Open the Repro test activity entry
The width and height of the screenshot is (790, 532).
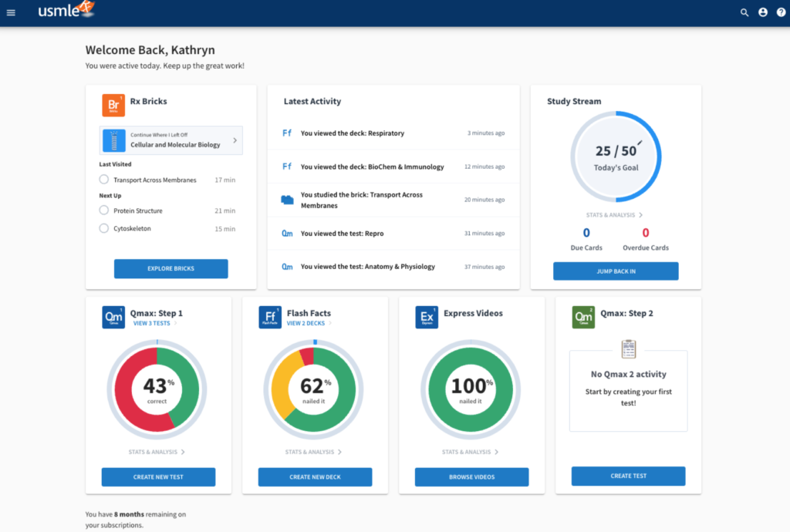pyautogui.click(x=342, y=234)
